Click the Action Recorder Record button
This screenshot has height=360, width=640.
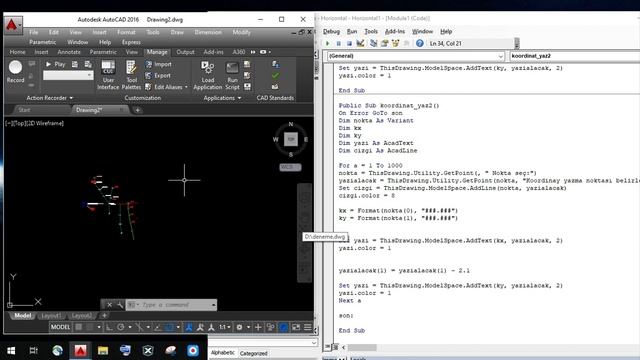tap(16, 71)
